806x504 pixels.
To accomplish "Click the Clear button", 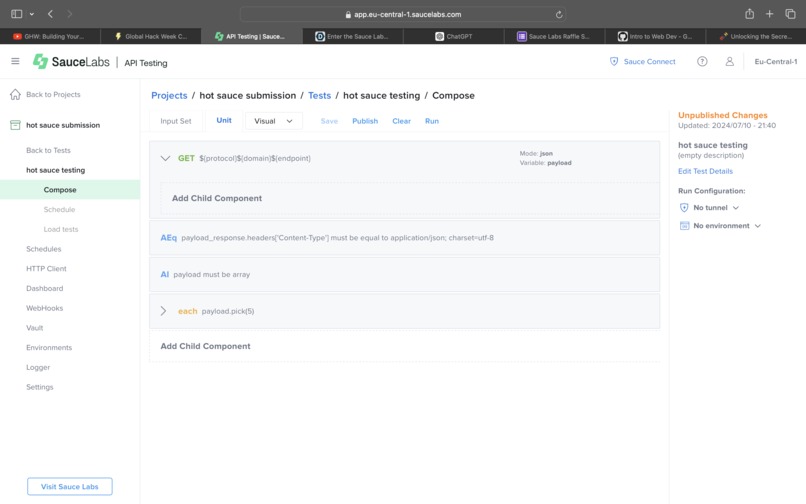I will 401,121.
